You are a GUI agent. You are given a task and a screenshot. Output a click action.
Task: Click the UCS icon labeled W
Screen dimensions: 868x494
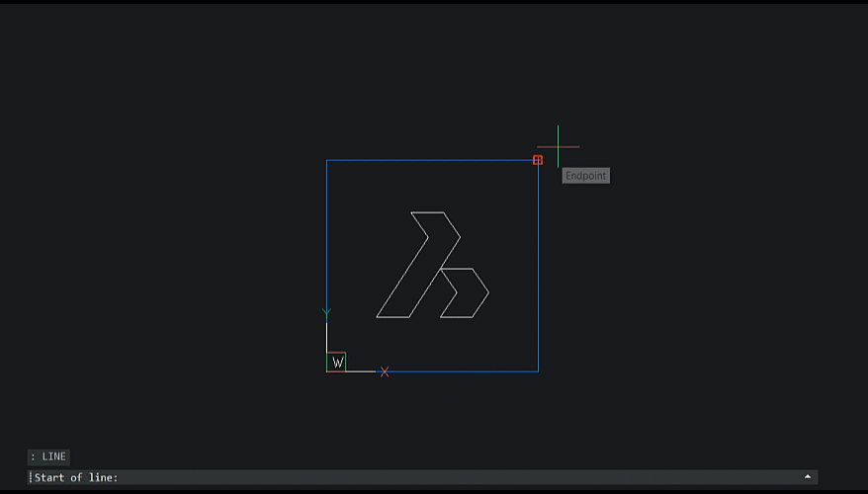tap(336, 362)
